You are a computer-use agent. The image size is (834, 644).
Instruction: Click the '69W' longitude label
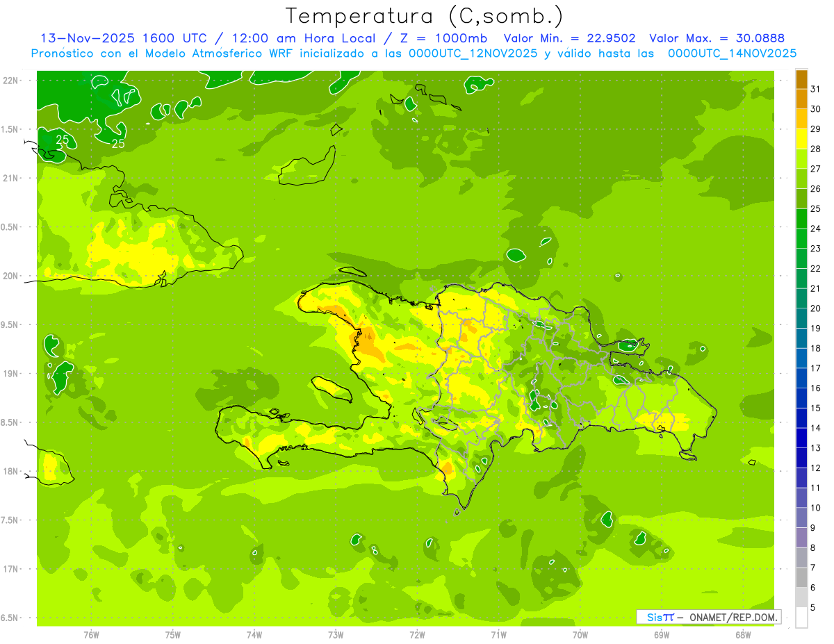click(661, 634)
